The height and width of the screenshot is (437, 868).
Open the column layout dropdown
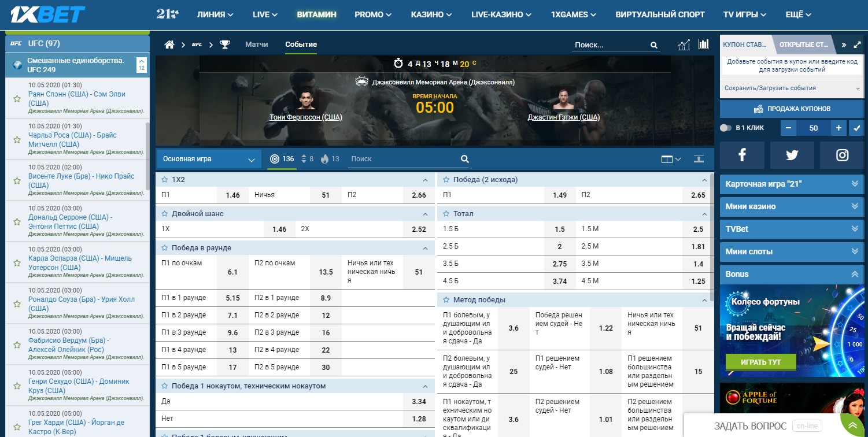tap(671, 159)
